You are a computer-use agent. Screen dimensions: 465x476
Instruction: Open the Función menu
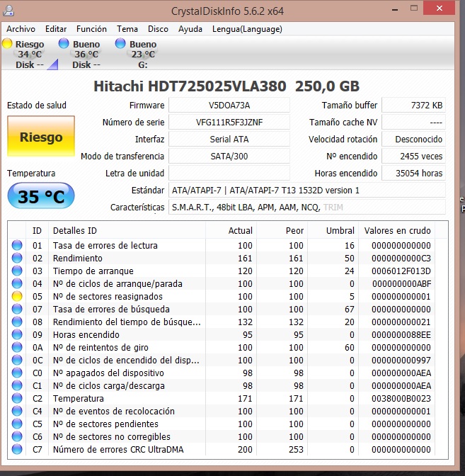(x=91, y=29)
